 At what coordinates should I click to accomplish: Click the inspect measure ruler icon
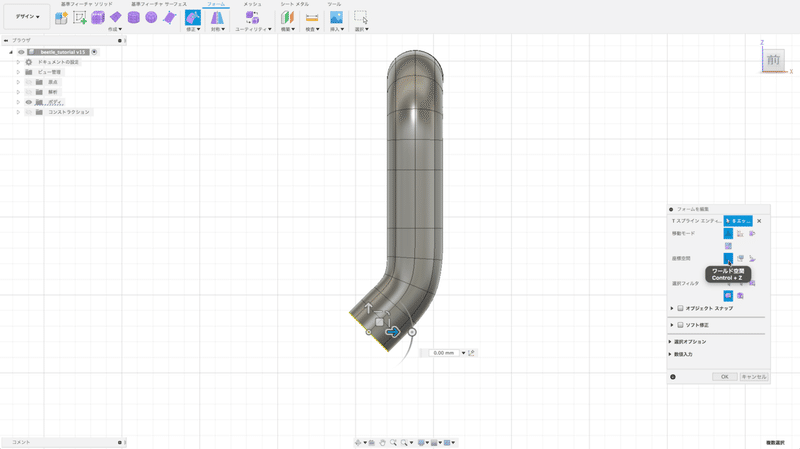pos(312,17)
